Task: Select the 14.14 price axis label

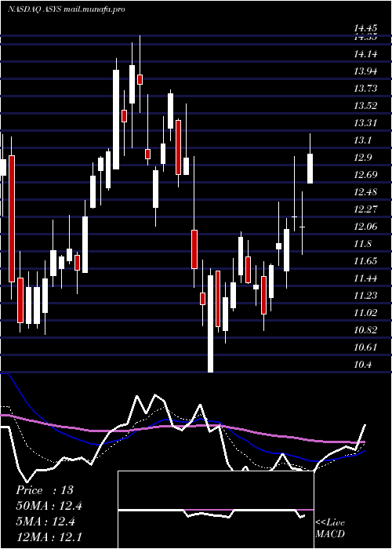Action: tap(366, 54)
